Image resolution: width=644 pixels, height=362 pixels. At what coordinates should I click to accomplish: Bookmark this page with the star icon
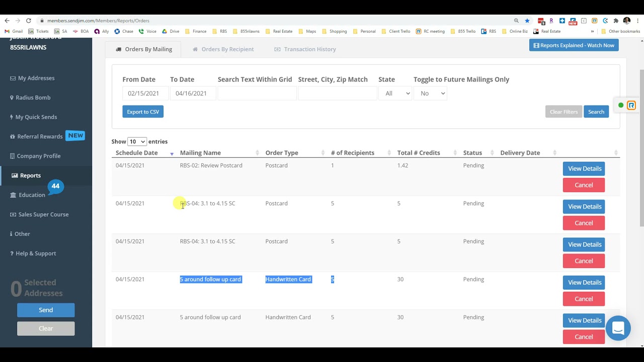[x=527, y=21]
